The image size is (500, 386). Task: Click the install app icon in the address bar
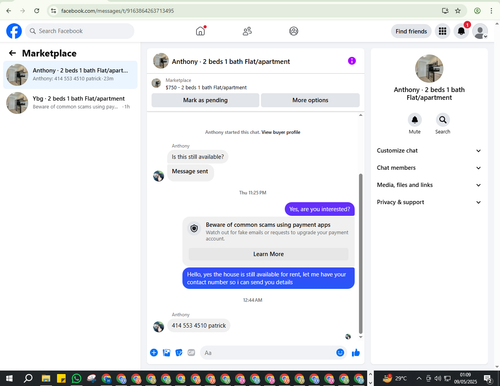click(445, 11)
